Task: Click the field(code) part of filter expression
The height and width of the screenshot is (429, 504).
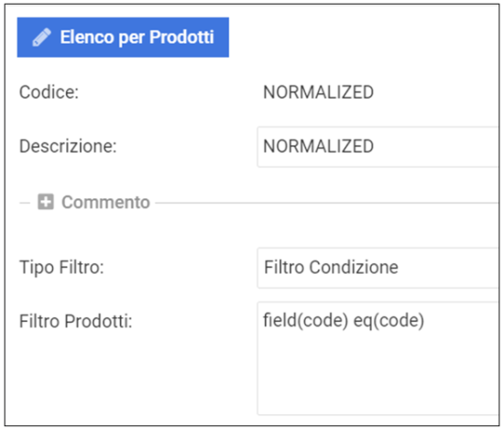Action: (x=306, y=321)
